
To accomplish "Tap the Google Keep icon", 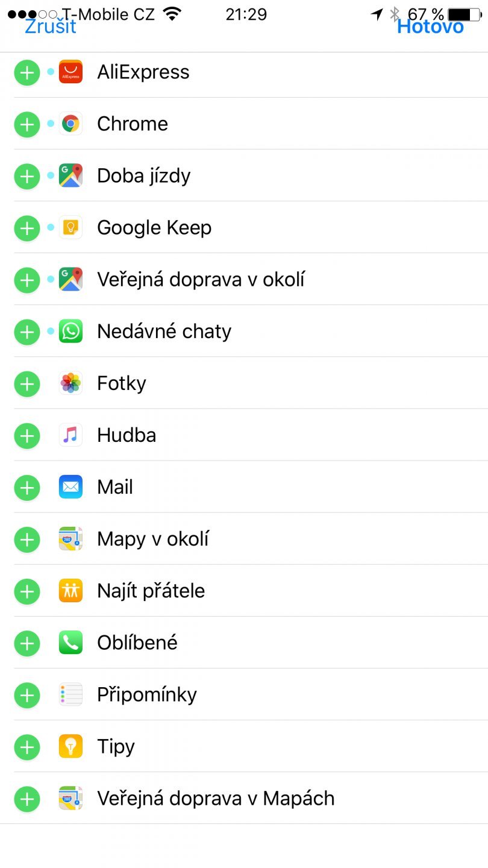I will point(70,228).
